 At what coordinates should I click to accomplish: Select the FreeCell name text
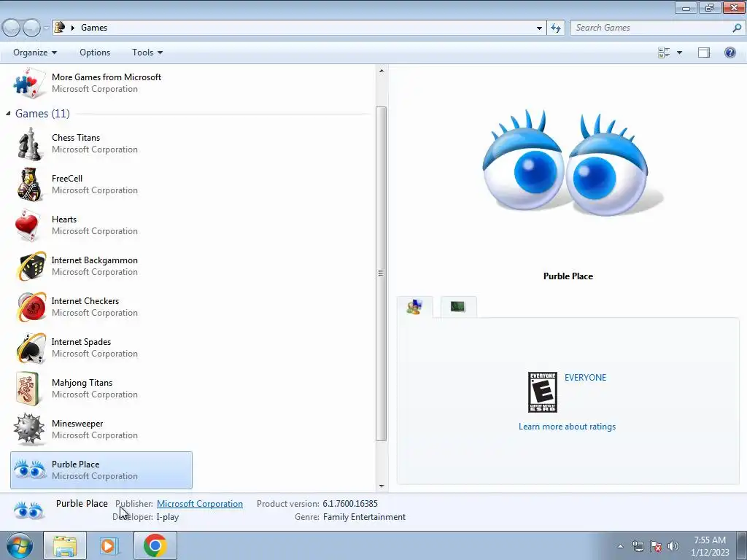pos(67,179)
